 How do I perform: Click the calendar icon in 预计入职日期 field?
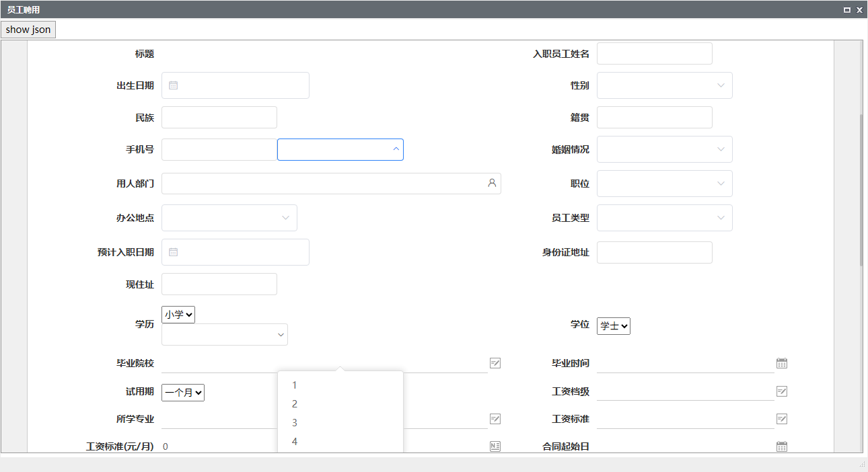[x=174, y=252]
